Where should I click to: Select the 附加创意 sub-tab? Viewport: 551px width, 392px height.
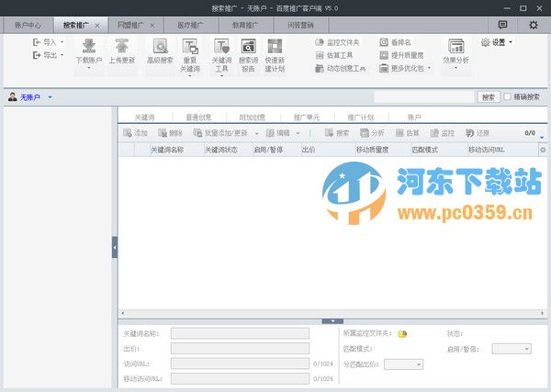pos(253,117)
